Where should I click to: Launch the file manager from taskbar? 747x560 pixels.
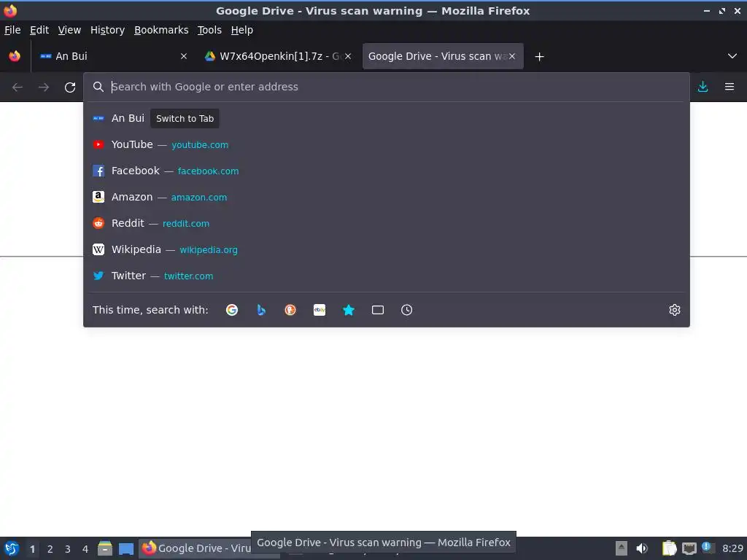coord(105,548)
